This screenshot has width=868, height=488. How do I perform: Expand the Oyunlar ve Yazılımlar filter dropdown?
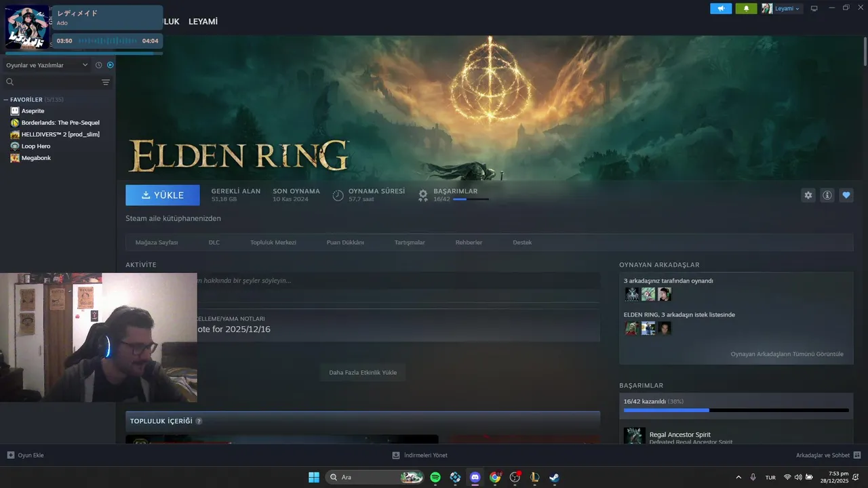(x=47, y=65)
